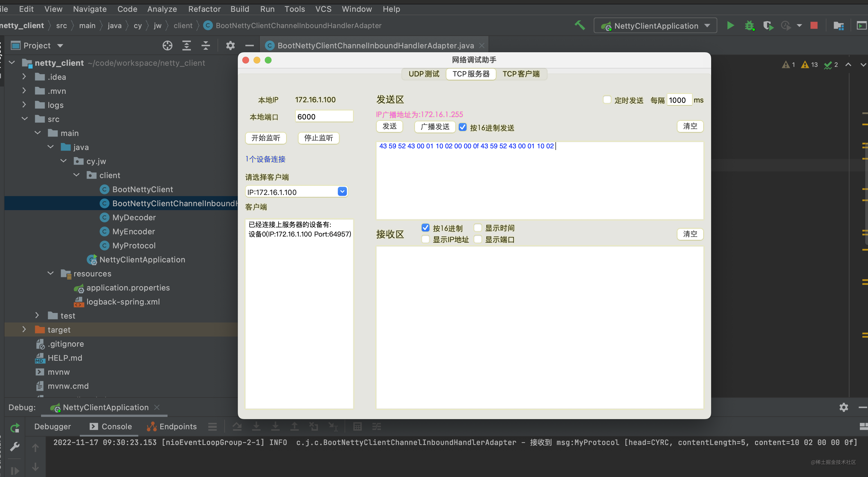Resume program icon in Debug sidebar

coord(15,471)
